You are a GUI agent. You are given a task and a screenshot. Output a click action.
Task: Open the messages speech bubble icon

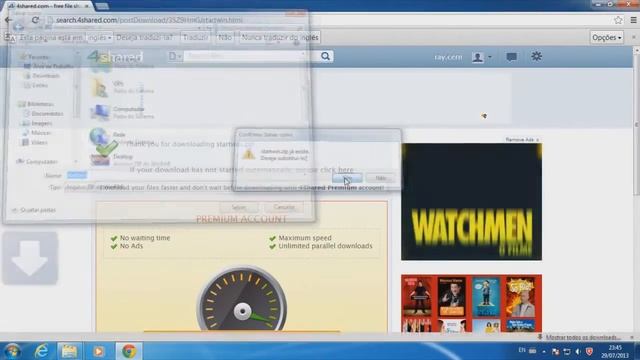click(x=511, y=57)
